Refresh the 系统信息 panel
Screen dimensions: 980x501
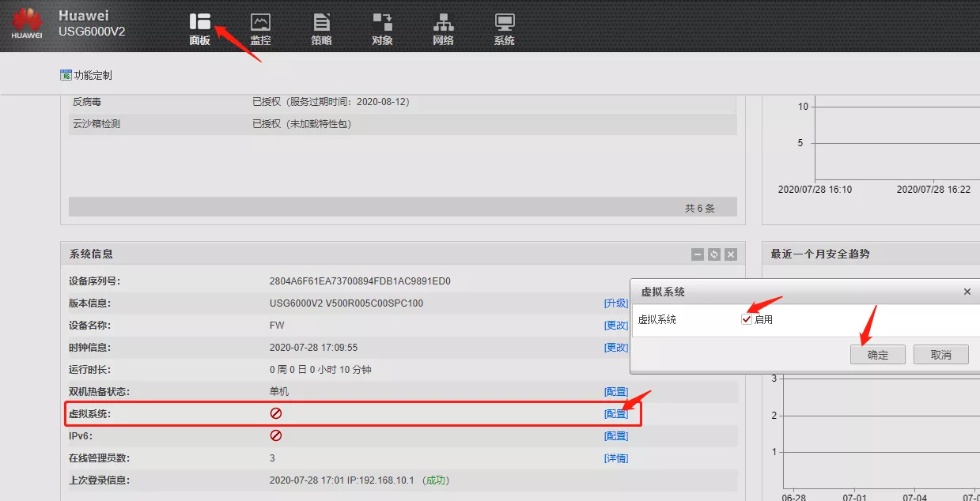[x=714, y=254]
